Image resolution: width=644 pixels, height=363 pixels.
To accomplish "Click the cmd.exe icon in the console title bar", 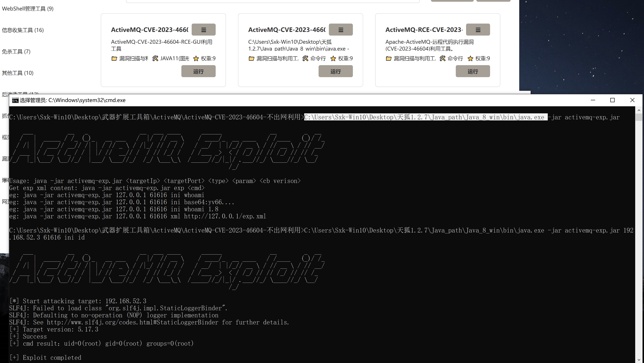I will (x=15, y=100).
